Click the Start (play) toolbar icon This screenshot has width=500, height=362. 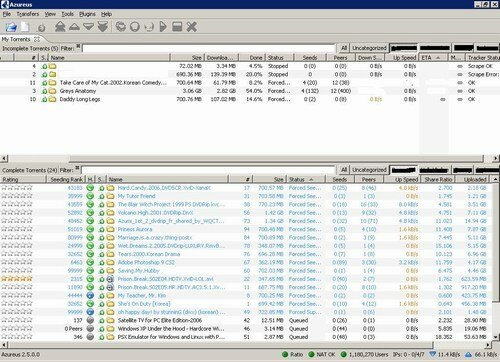tap(163, 27)
